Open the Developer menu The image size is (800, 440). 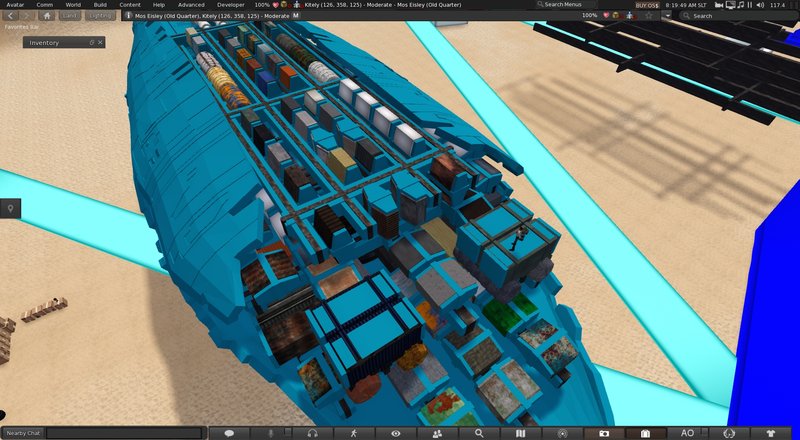[231, 5]
